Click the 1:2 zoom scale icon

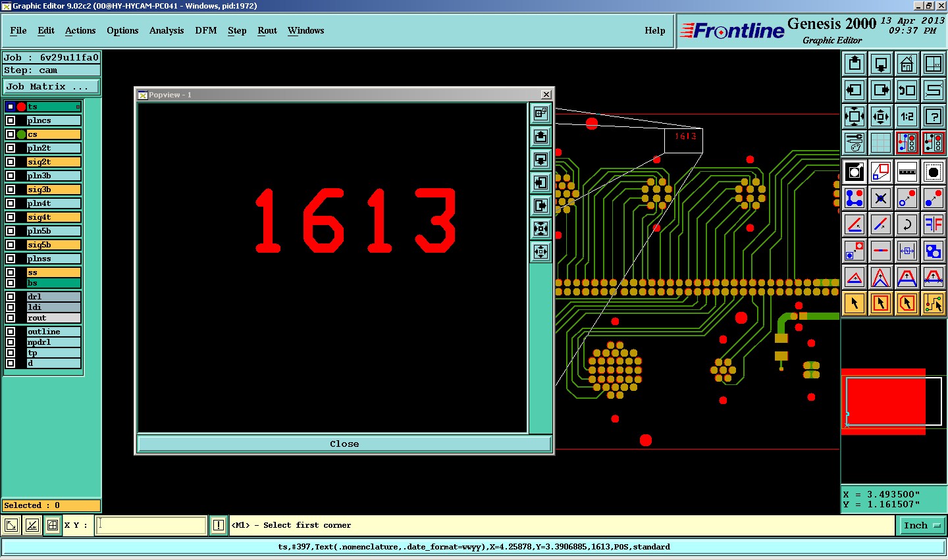coord(907,116)
